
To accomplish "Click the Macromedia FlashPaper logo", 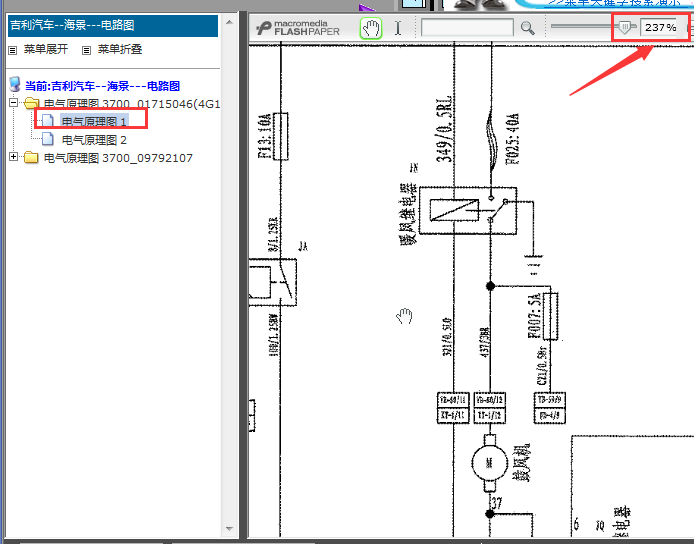I will [298, 28].
